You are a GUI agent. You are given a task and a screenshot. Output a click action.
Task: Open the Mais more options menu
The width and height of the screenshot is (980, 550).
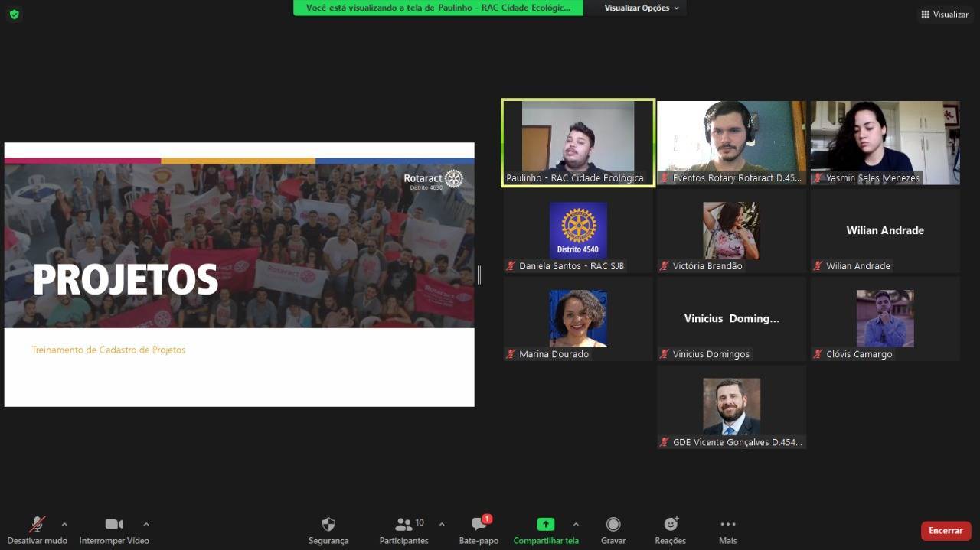pyautogui.click(x=727, y=530)
